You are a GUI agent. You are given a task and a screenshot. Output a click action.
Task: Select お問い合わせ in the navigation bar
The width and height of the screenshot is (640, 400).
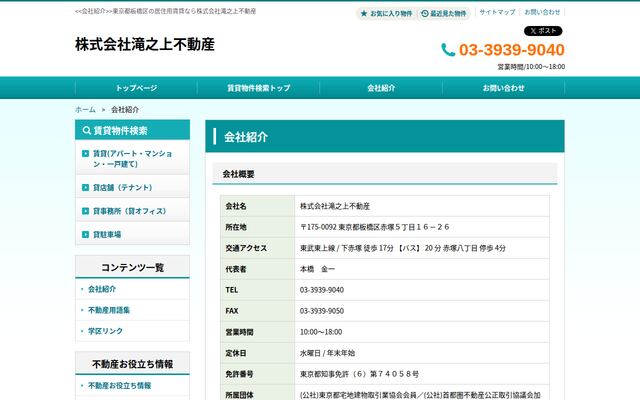click(504, 88)
